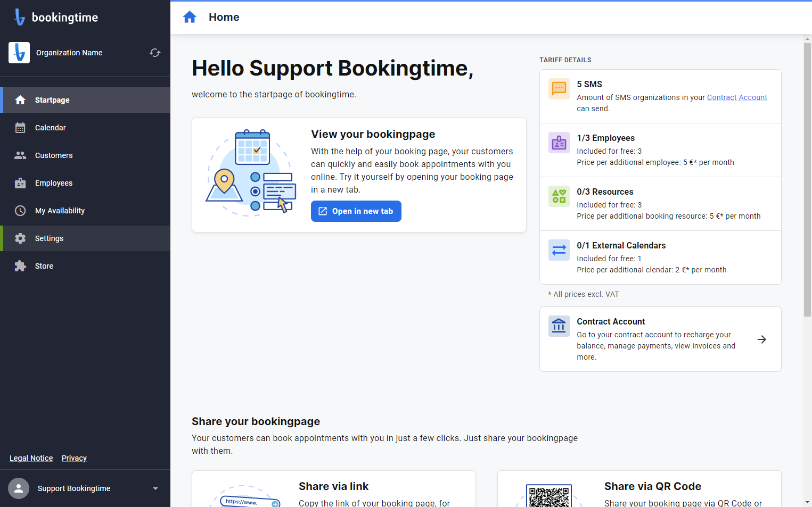
Task: Click the refresh organization sync icon
Action: (155, 53)
